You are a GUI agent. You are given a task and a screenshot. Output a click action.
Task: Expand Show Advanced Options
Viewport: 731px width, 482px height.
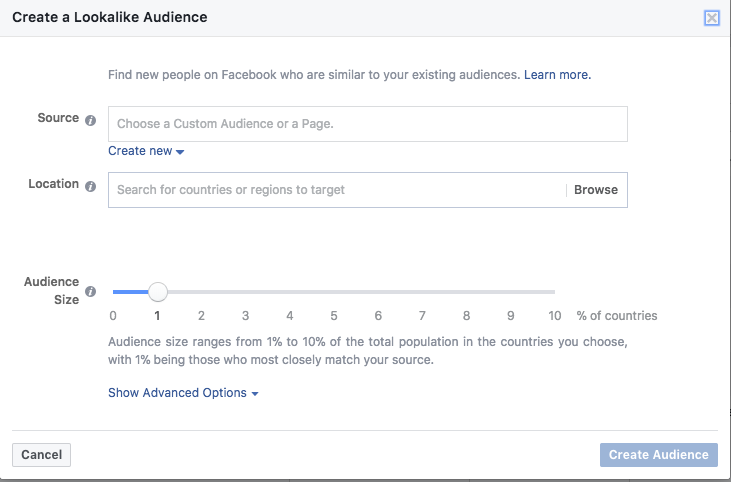coord(183,393)
